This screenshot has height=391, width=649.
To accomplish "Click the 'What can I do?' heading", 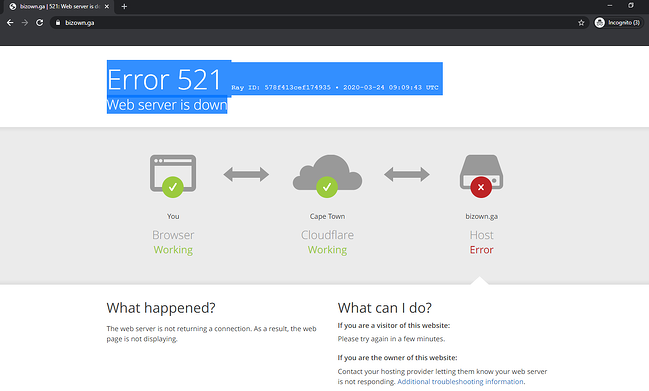I will (x=385, y=308).
